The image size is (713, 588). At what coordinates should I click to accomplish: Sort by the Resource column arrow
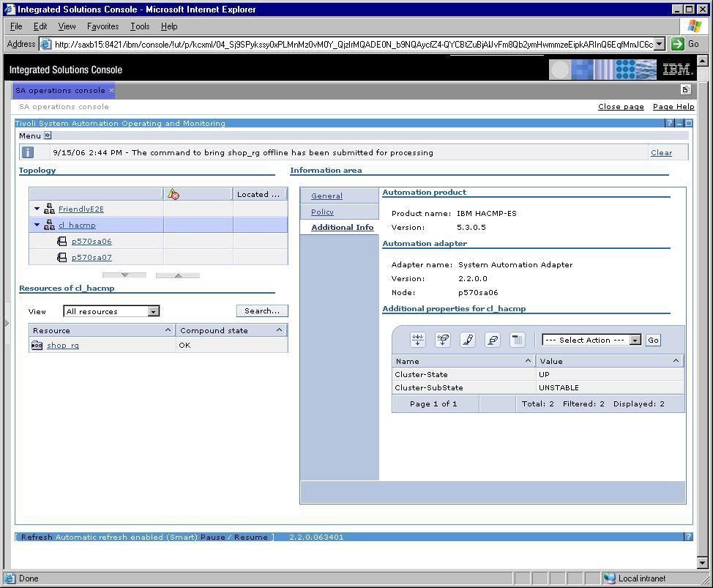point(168,330)
